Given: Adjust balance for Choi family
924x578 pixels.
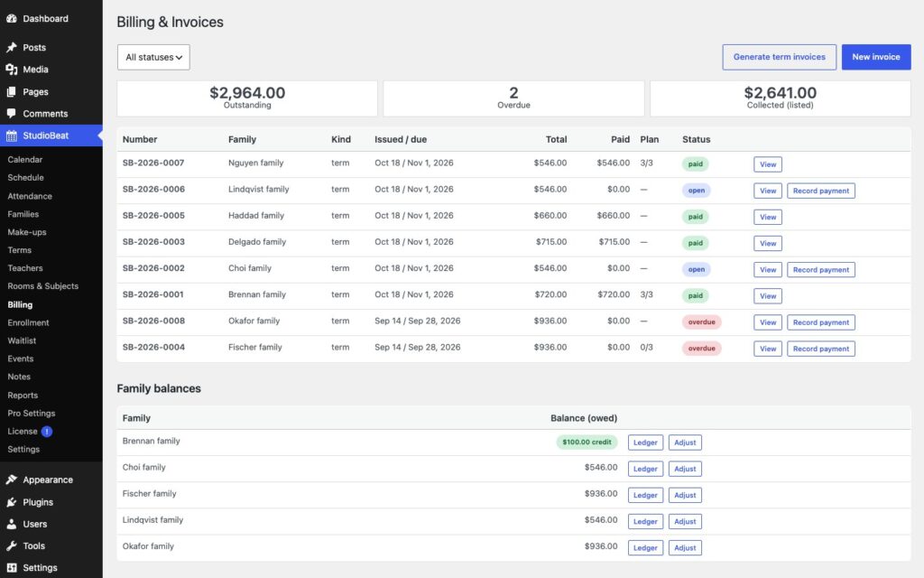Looking at the screenshot, I should tap(685, 469).
